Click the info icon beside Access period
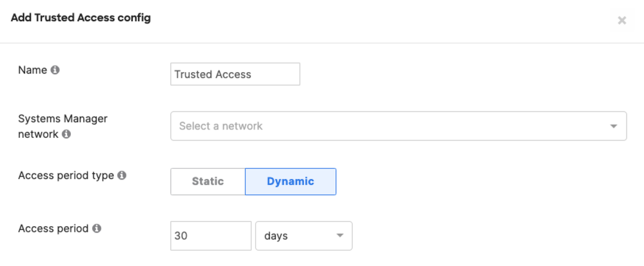Screen dimensions: 644x266 click(x=97, y=229)
